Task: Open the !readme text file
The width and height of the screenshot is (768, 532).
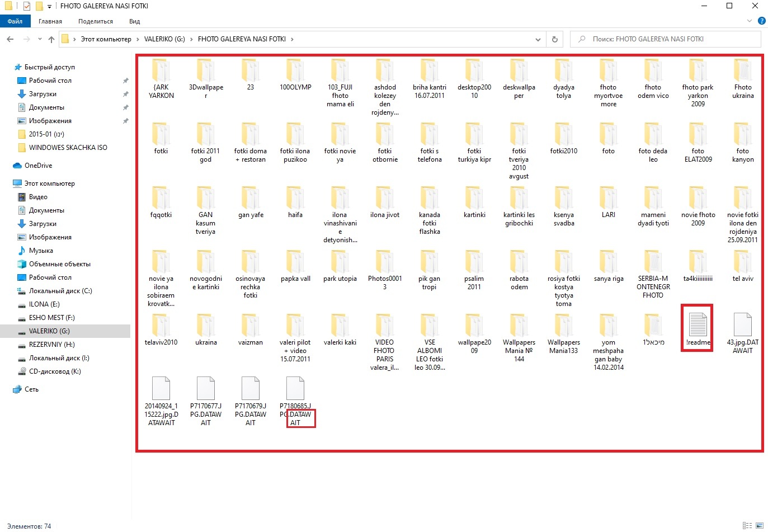Action: tap(698, 329)
